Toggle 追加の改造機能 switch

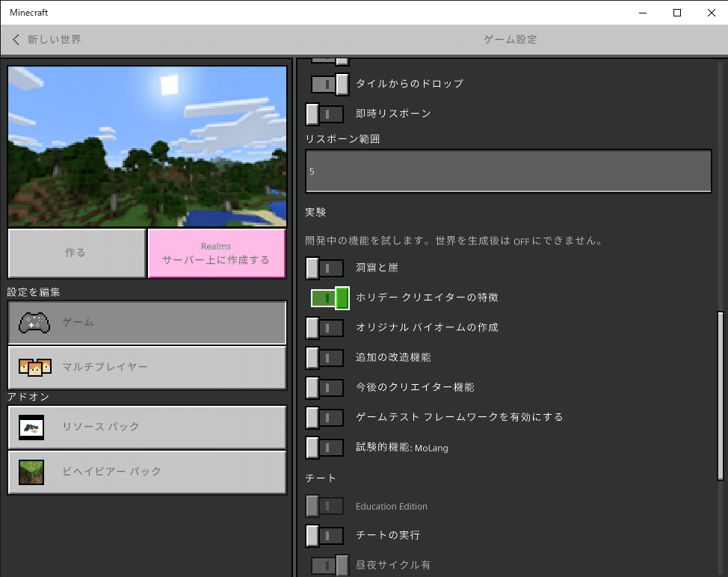point(324,358)
